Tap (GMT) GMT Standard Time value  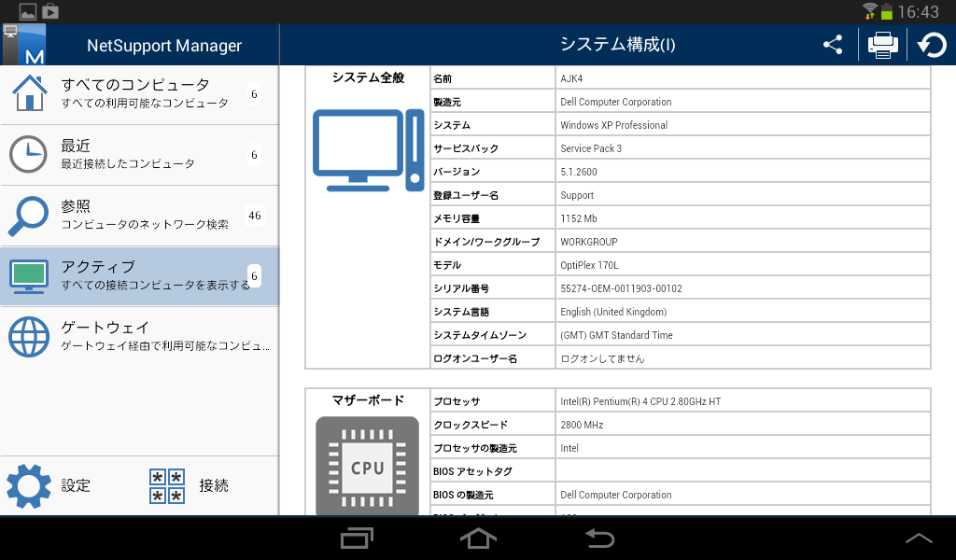(616, 335)
